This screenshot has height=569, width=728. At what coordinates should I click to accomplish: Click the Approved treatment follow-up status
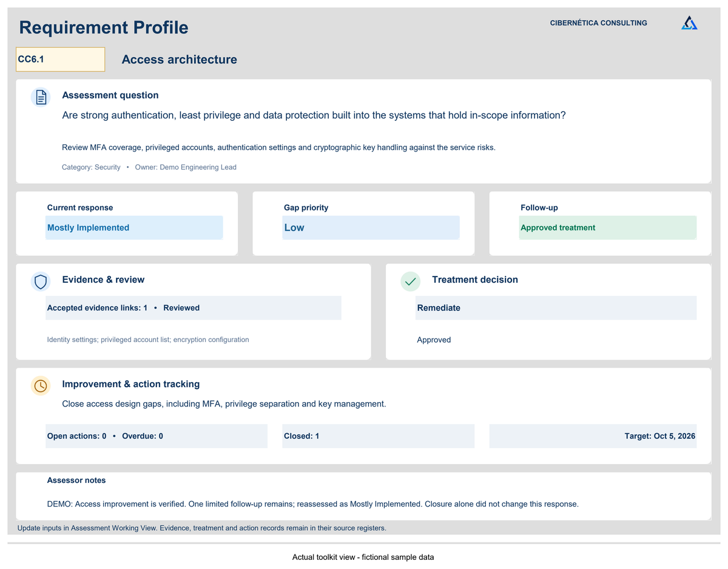pos(608,227)
